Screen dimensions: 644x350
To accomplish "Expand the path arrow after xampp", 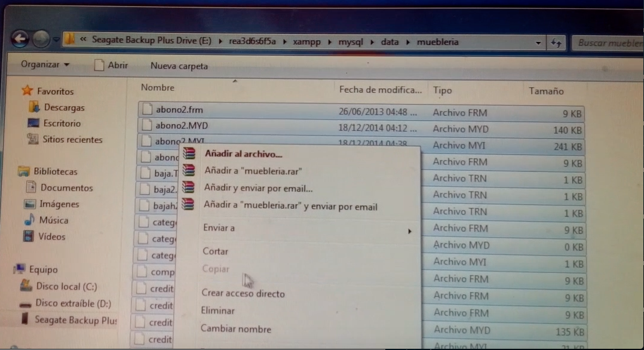I will [331, 42].
